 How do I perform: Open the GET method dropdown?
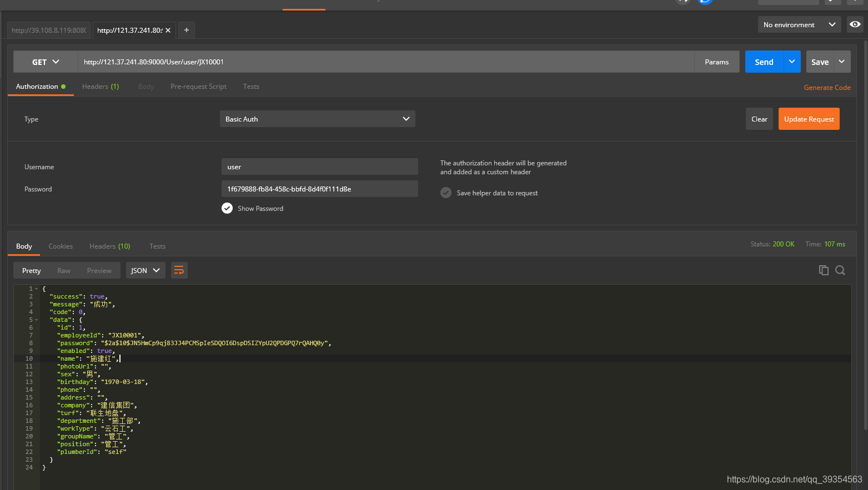click(x=46, y=62)
